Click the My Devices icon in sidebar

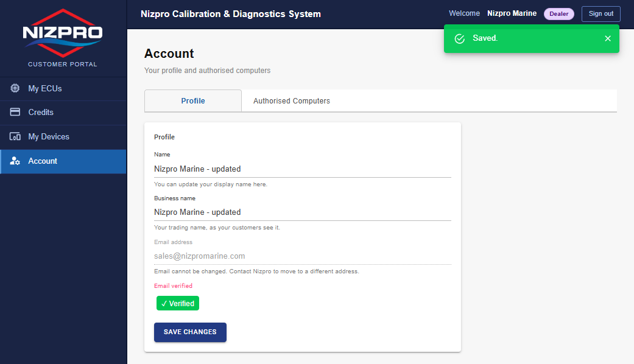tap(15, 136)
